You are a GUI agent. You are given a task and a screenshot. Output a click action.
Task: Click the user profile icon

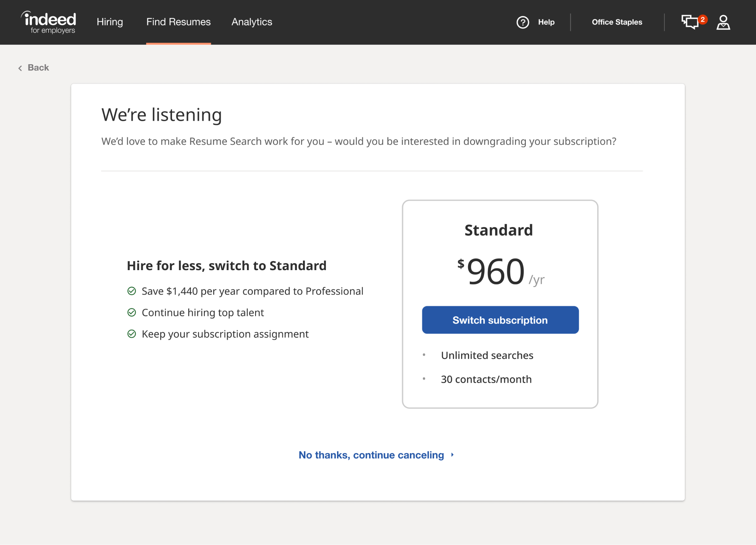[723, 22]
